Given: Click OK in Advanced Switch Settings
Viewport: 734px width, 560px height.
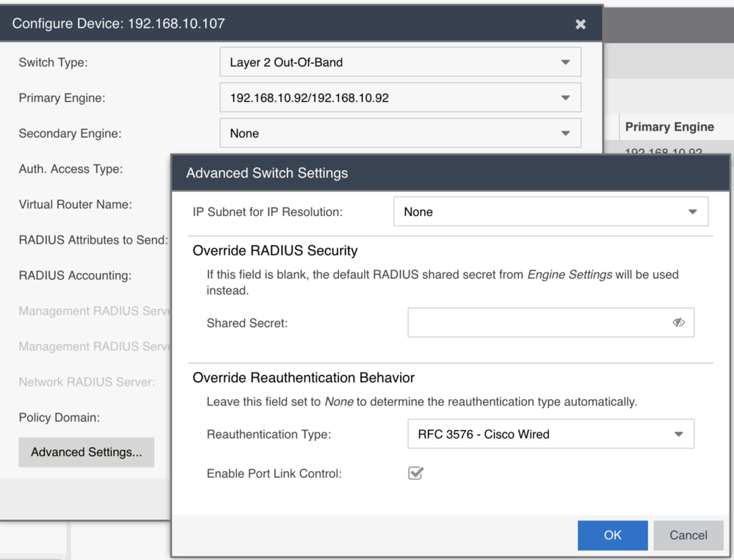Looking at the screenshot, I should coord(612,535).
